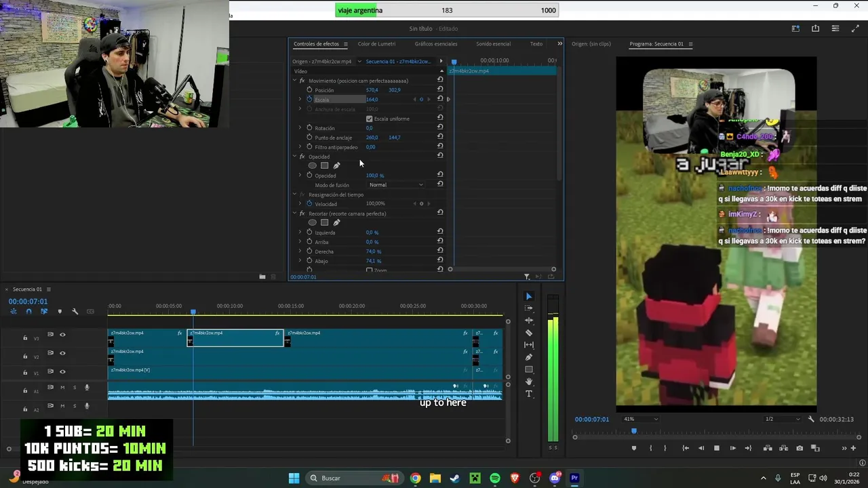Choose the Pen tool in toolbar
The image size is (868, 488).
pyautogui.click(x=529, y=357)
